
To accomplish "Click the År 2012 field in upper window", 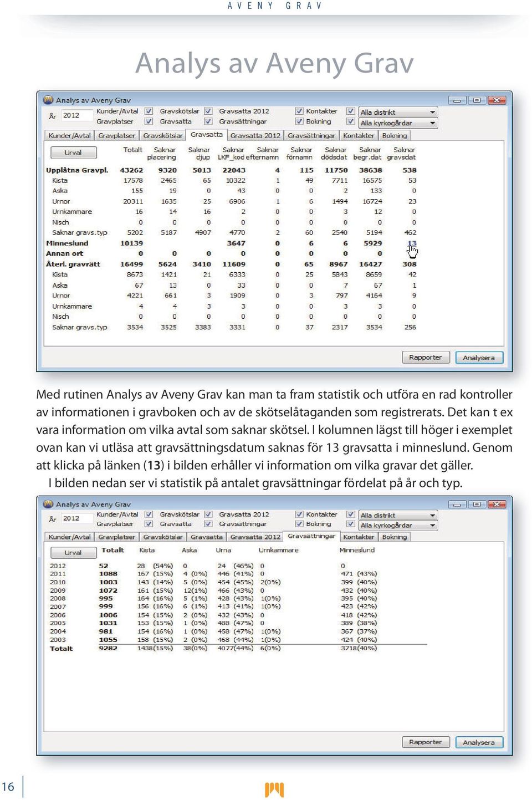I will (76, 116).
